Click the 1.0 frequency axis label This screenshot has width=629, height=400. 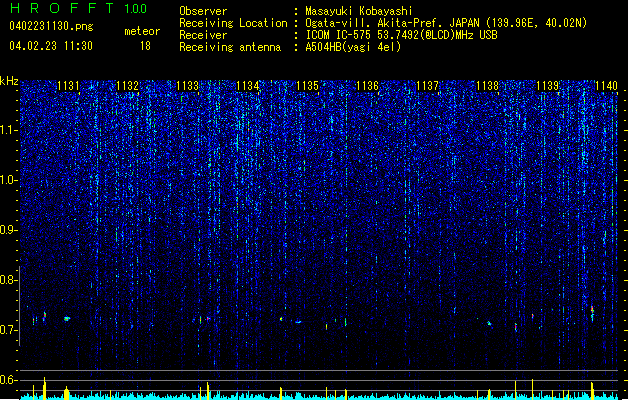click(8, 181)
